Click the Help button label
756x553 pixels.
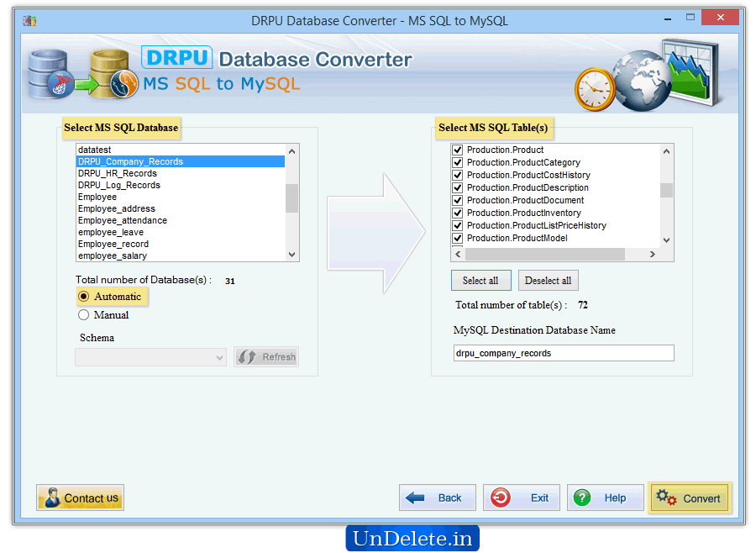click(615, 498)
